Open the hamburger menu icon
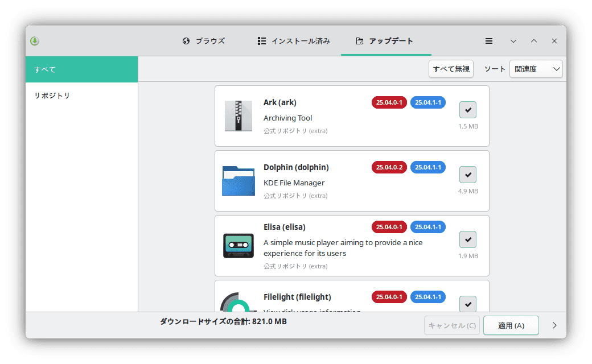Viewport: 592px width, 364px height. pyautogui.click(x=489, y=41)
